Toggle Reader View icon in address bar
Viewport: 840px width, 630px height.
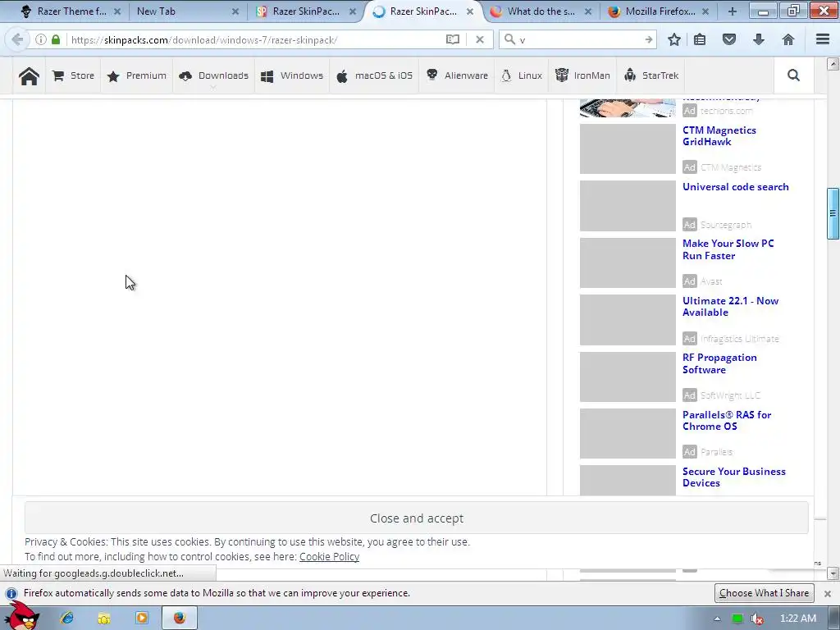click(453, 39)
